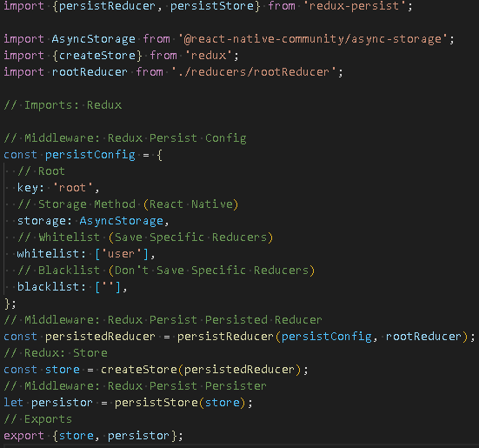479x448 pixels.
Task: Click the './reducers/rootReducer' path string
Action: (x=254, y=72)
